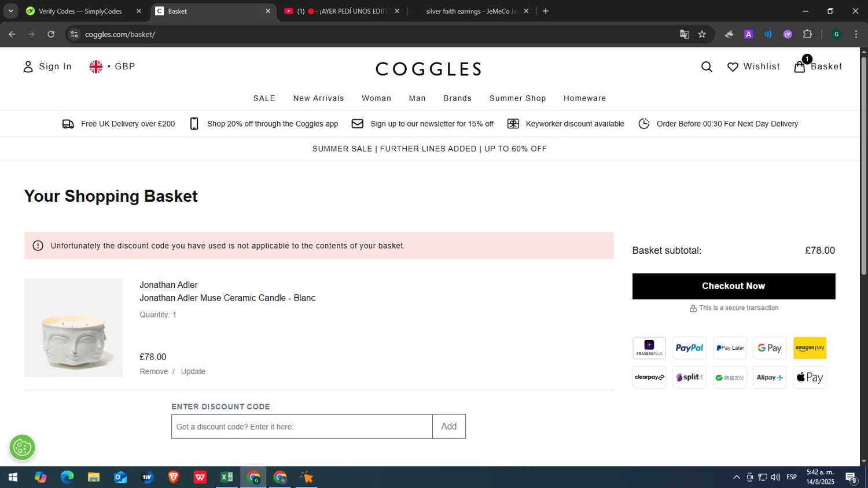Click the newsletter envelope icon
Image resolution: width=868 pixels, height=488 pixels.
358,124
